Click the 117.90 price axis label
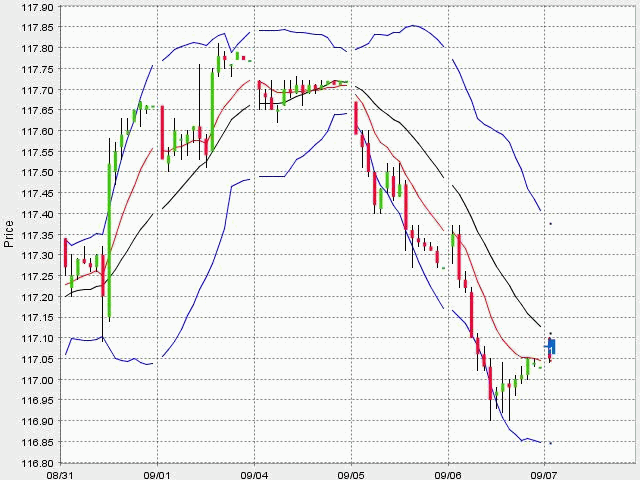The image size is (640, 480). [37, 7]
